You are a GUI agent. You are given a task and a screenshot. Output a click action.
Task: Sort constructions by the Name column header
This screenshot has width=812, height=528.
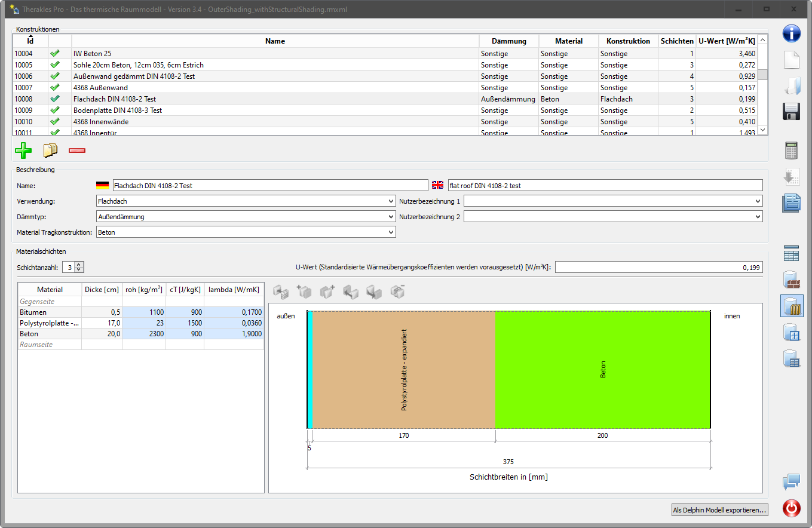(275, 41)
